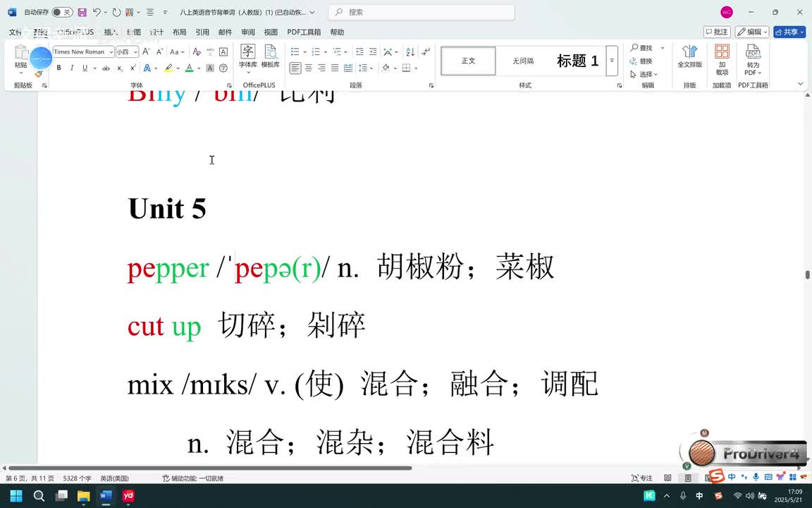Toggle Italic formatting

point(72,68)
